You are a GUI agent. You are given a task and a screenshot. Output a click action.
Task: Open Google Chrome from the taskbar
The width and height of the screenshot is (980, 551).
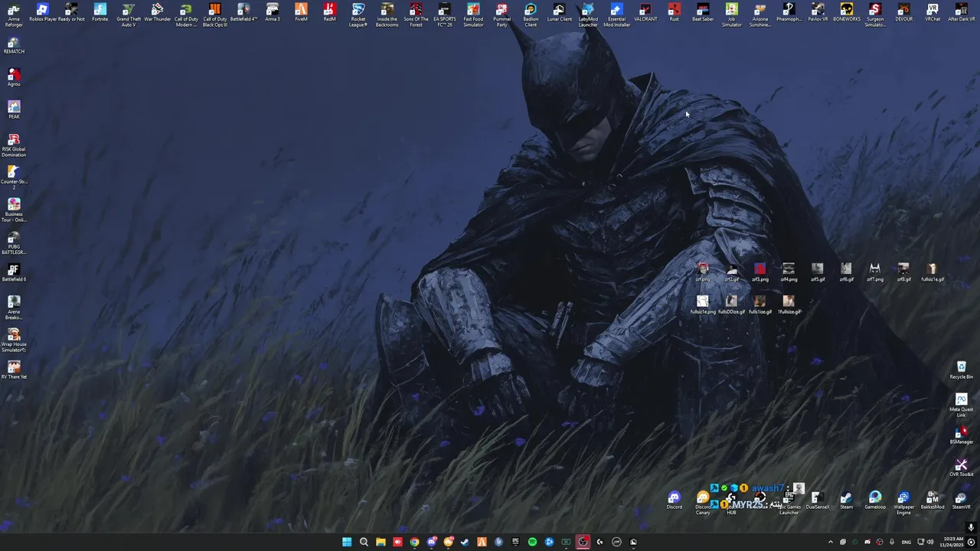[414, 542]
